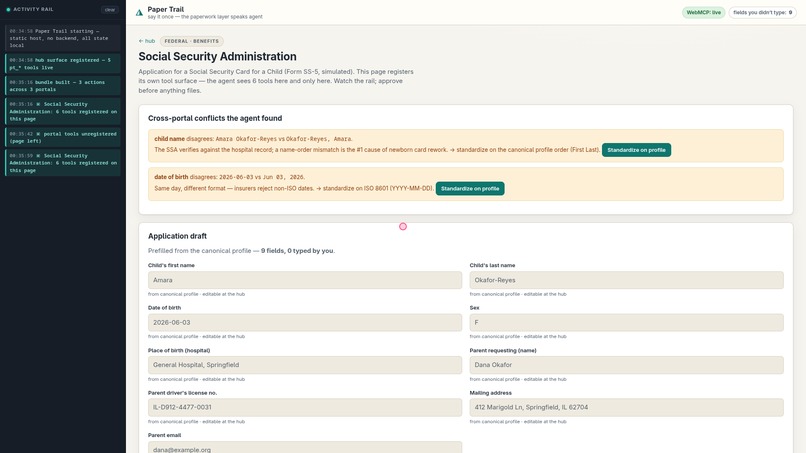Click the ACTIVITY RAIL header label
The width and height of the screenshot is (806, 453).
pyautogui.click(x=33, y=9)
